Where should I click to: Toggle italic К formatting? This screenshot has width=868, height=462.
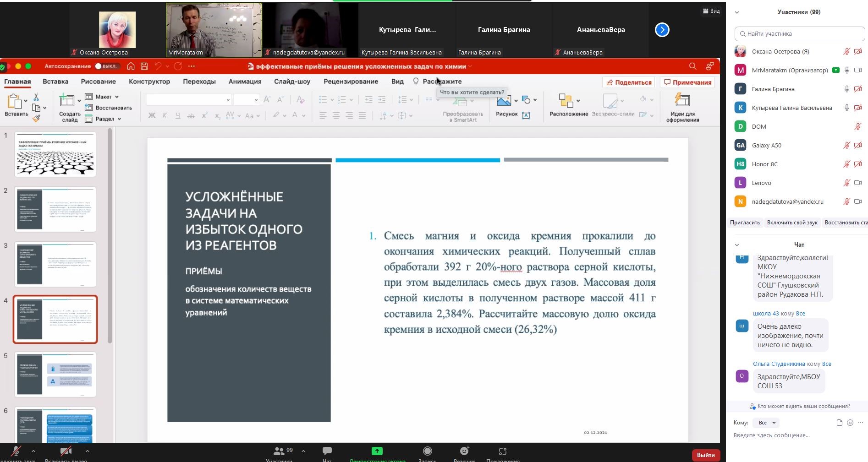165,115
